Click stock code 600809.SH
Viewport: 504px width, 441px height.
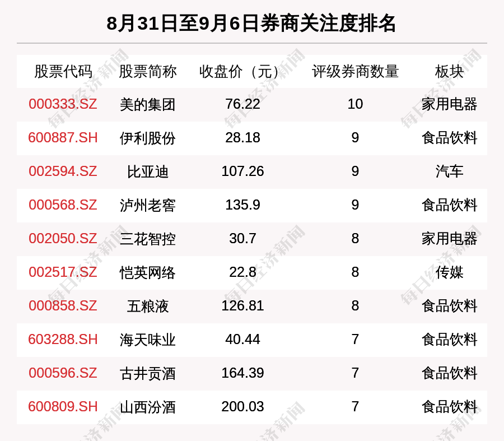coord(63,407)
